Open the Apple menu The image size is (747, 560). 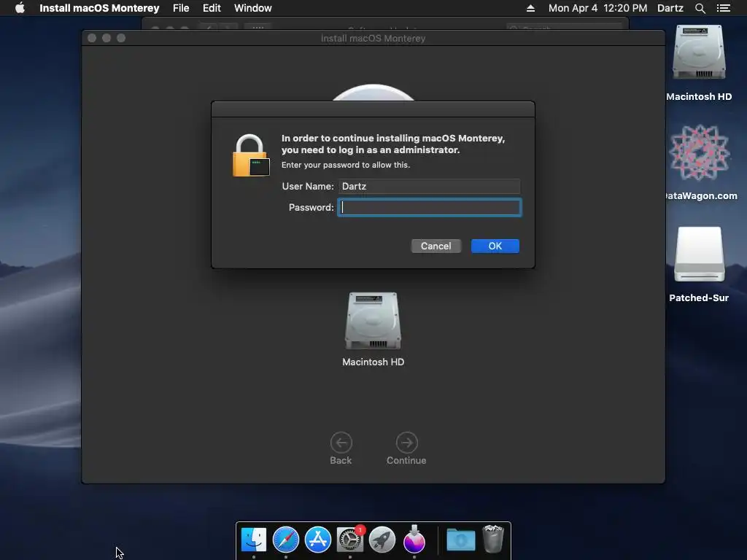(x=20, y=8)
